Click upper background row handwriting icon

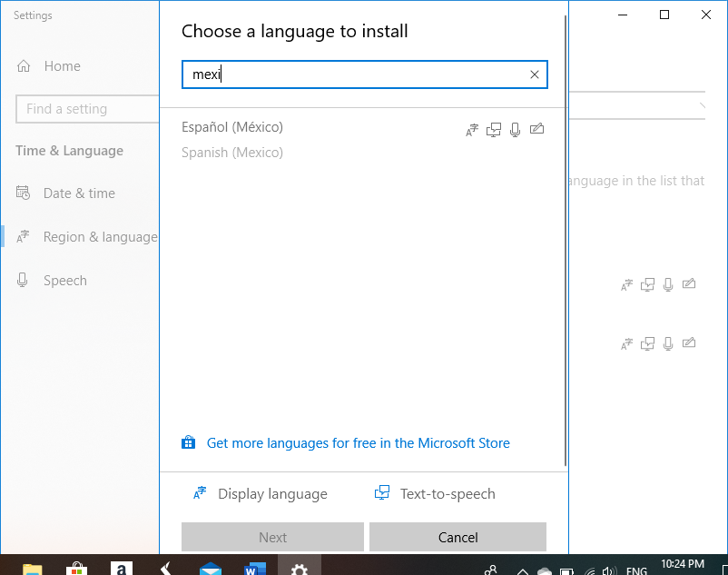click(x=689, y=283)
